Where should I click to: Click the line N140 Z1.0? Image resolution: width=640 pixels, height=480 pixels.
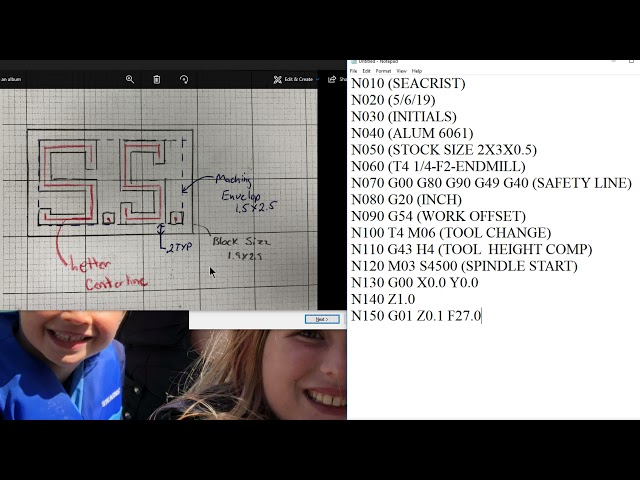(383, 299)
